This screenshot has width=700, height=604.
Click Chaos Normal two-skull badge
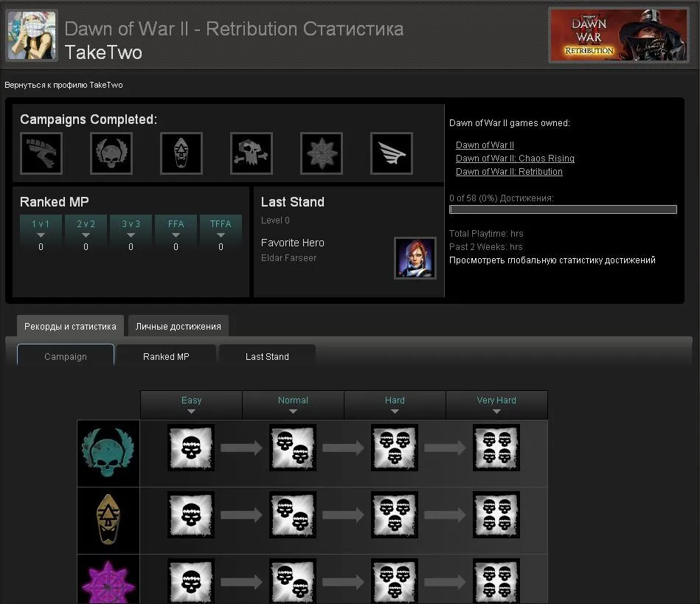pyautogui.click(x=293, y=581)
